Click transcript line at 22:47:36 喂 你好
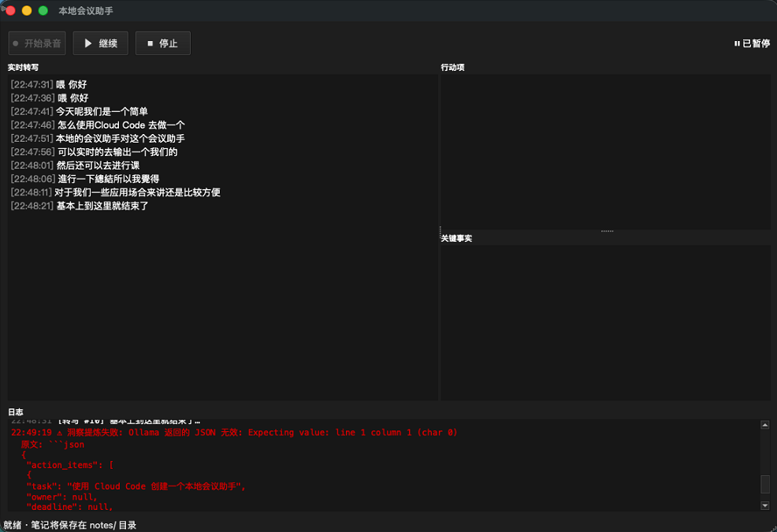Image resolution: width=777 pixels, height=532 pixels. click(x=50, y=99)
